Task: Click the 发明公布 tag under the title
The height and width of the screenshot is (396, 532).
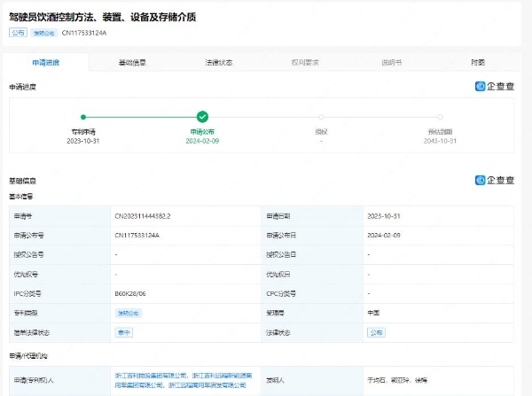Action: (x=44, y=33)
